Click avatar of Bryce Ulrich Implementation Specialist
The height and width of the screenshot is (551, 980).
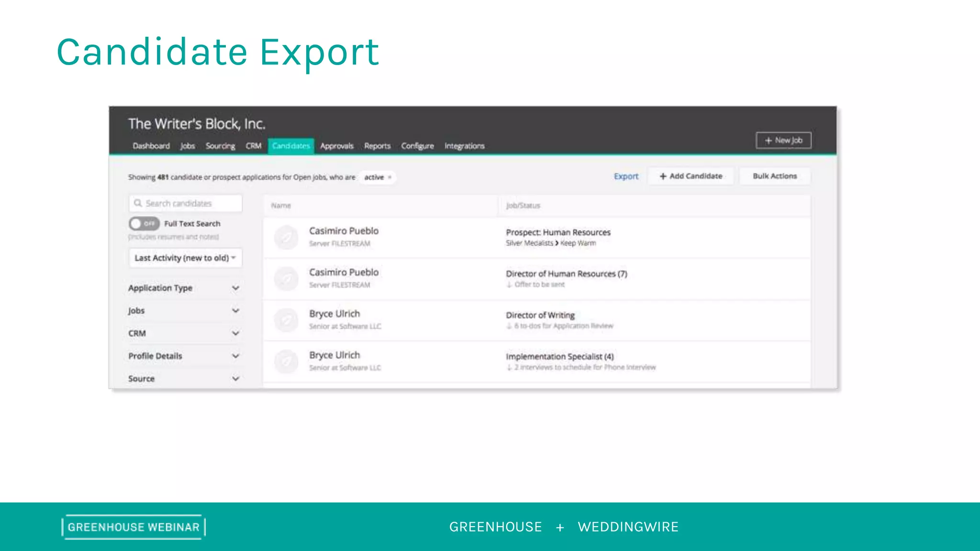pyautogui.click(x=286, y=362)
